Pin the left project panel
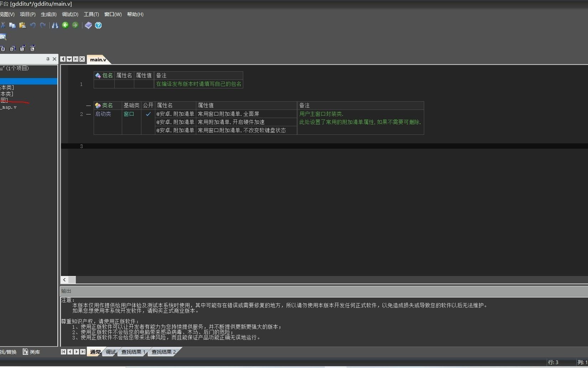The image size is (588, 368). [x=48, y=59]
